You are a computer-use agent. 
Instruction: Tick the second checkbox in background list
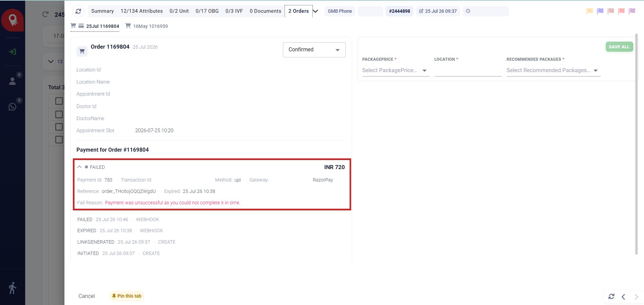[x=59, y=114]
